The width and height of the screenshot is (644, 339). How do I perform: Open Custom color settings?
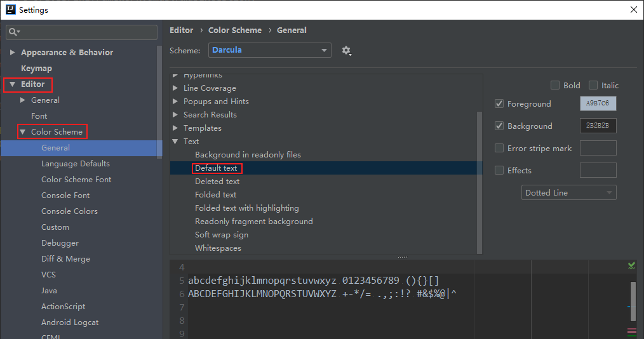click(55, 227)
